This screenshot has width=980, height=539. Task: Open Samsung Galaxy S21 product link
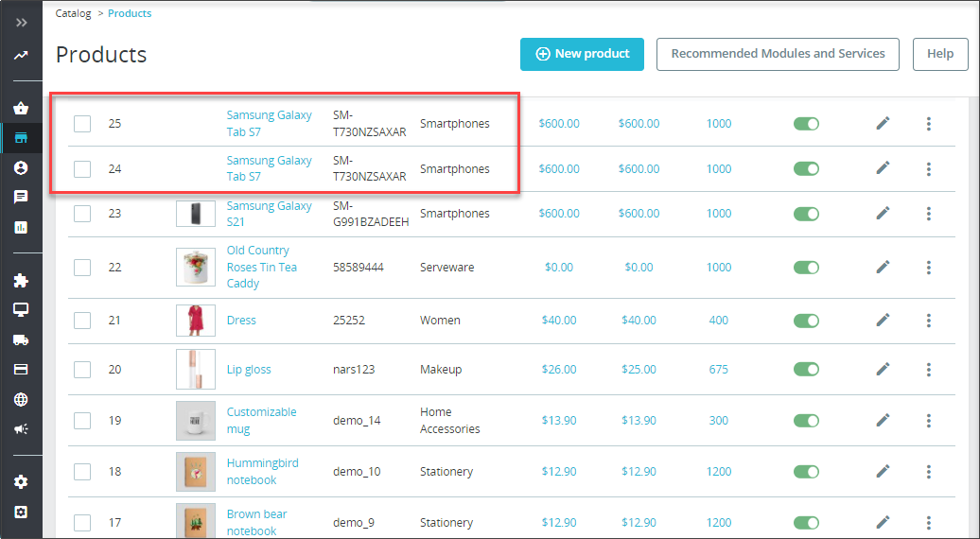[269, 214]
